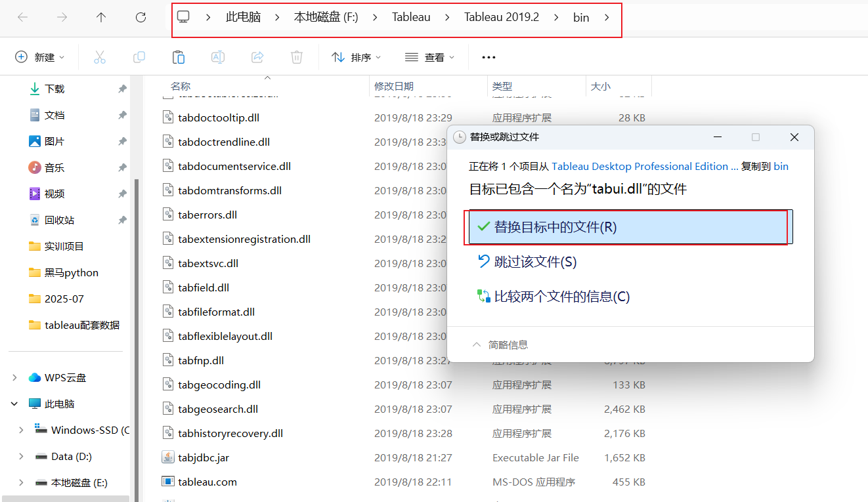Image resolution: width=868 pixels, height=502 pixels.
Task: Click the monitor icon in address bar
Action: (x=183, y=17)
